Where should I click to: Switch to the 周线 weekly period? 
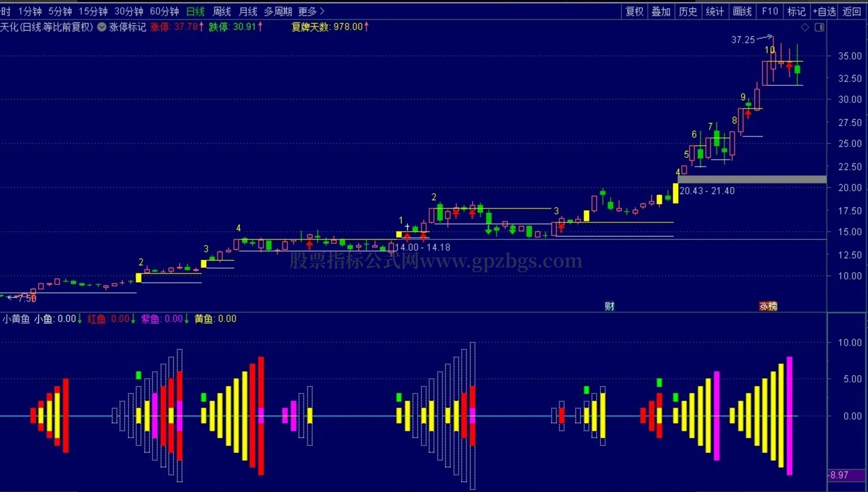coord(222,11)
